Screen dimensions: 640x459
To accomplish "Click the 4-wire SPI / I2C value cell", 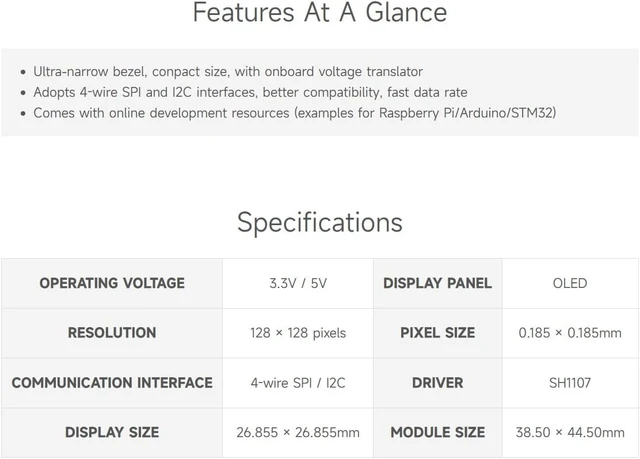I will click(x=298, y=383).
